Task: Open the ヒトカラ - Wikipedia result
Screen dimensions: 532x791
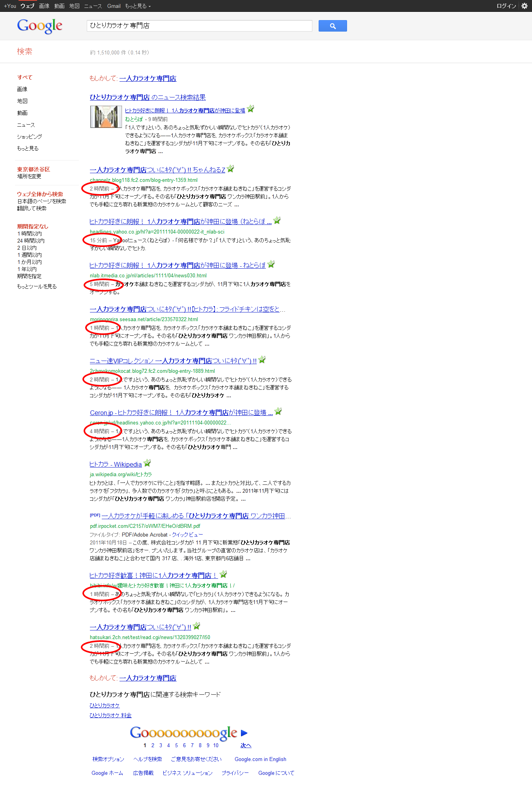Action: tap(116, 465)
